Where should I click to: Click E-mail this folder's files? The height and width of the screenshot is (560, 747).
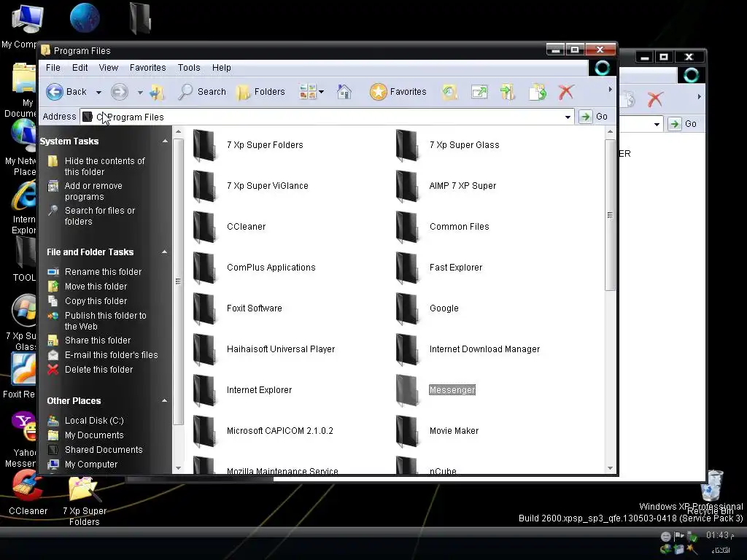coord(111,355)
